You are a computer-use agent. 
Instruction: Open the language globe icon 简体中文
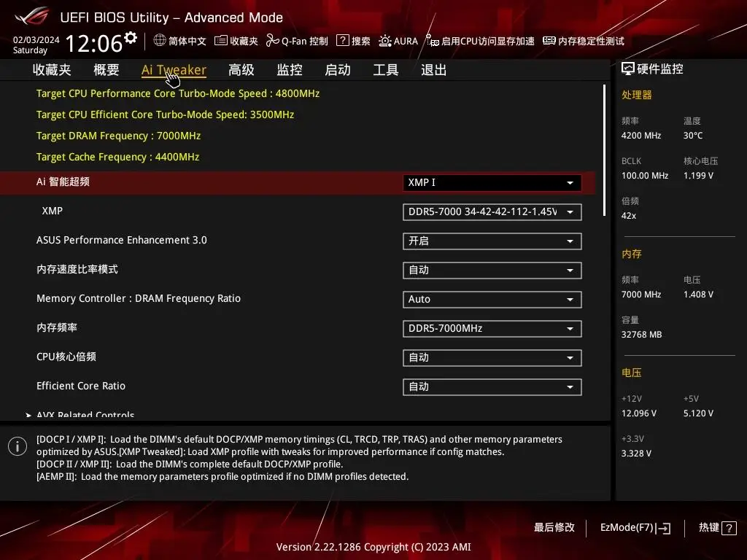(160, 41)
